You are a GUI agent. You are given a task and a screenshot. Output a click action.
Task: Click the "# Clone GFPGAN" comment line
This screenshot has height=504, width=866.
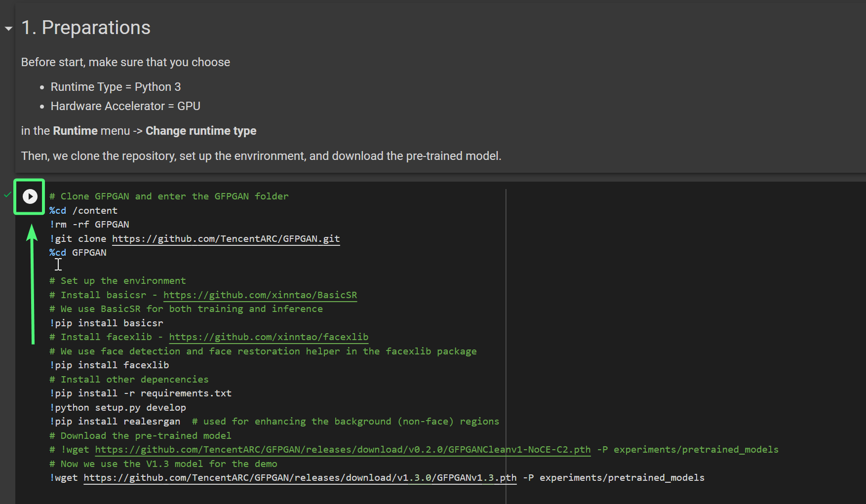168,196
